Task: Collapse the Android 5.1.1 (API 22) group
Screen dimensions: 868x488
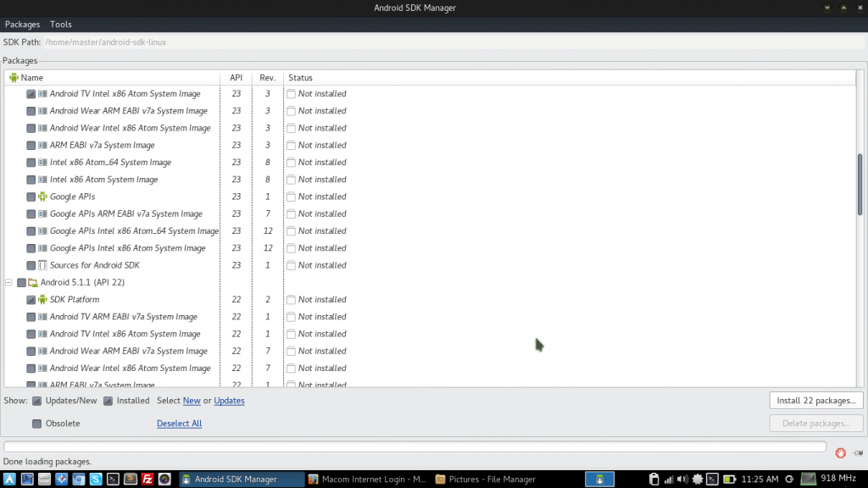Action: 8,282
